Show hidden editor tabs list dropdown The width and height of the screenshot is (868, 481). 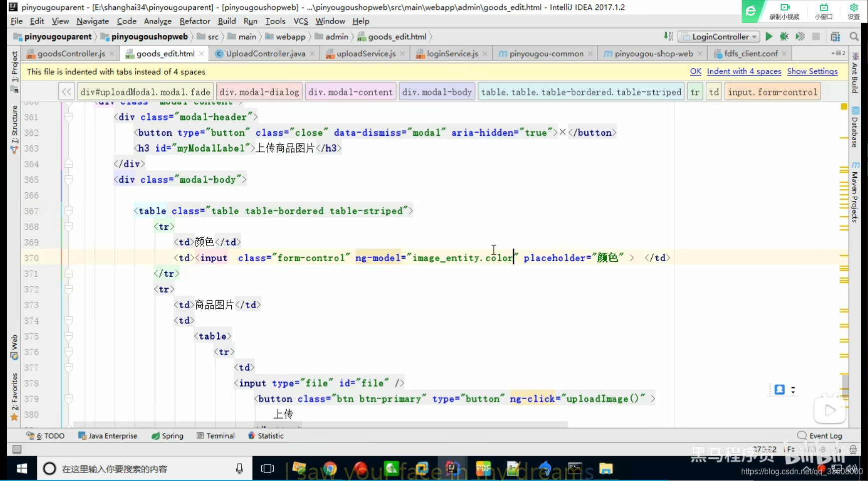point(838,53)
